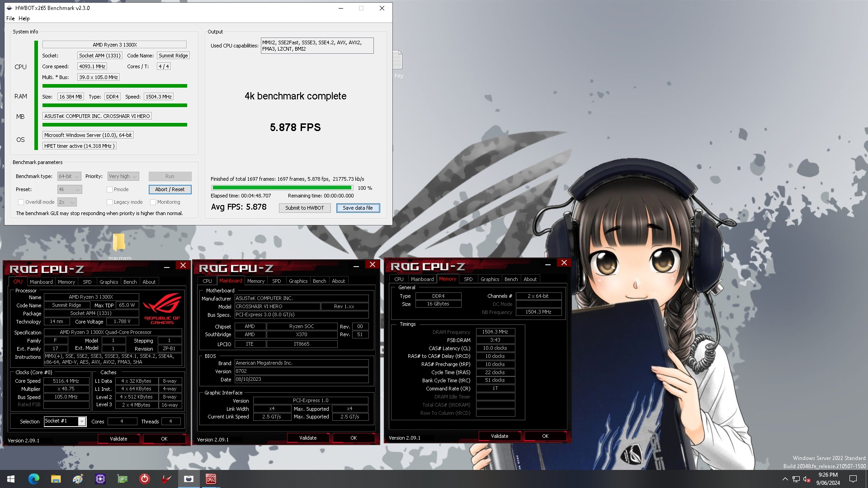Close the CPU-Z Mainboard window
This screenshot has width=868, height=488.
(x=372, y=265)
